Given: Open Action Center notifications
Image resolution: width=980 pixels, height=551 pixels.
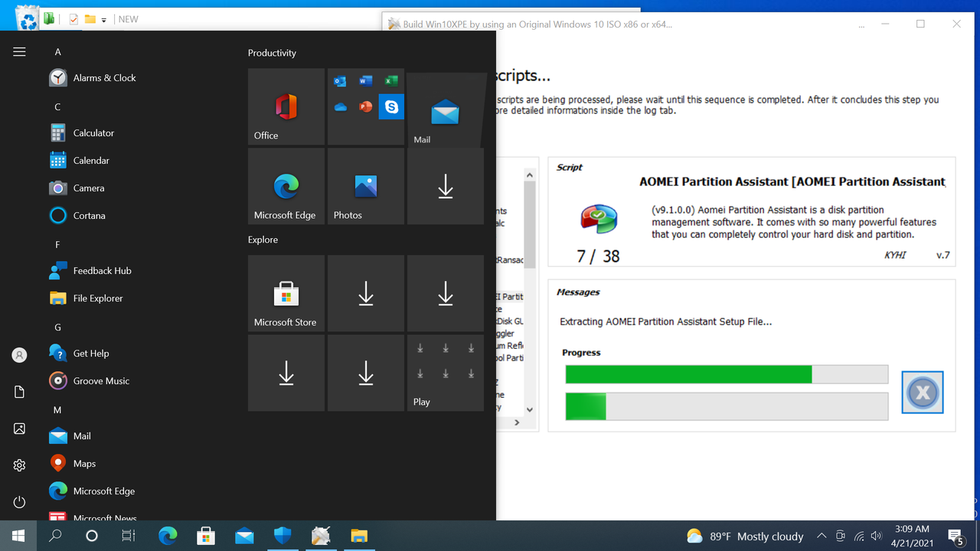Looking at the screenshot, I should coord(955,536).
